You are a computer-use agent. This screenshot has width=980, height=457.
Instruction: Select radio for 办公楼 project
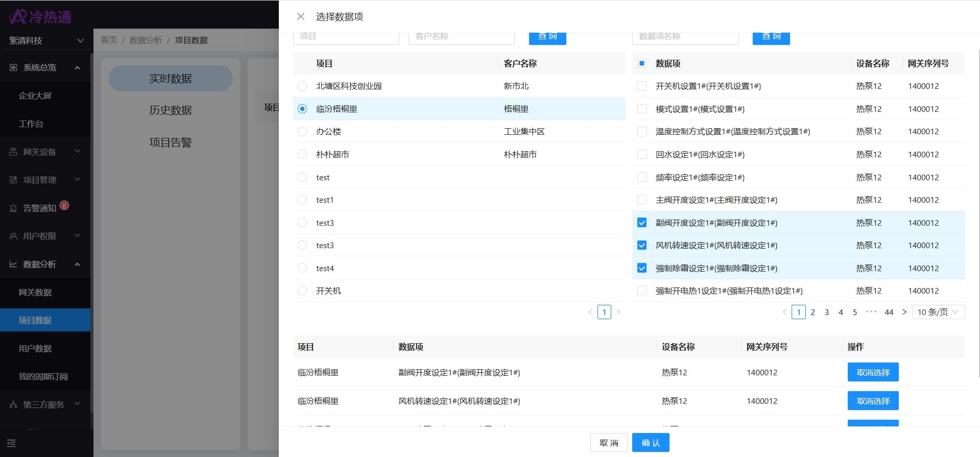click(302, 132)
